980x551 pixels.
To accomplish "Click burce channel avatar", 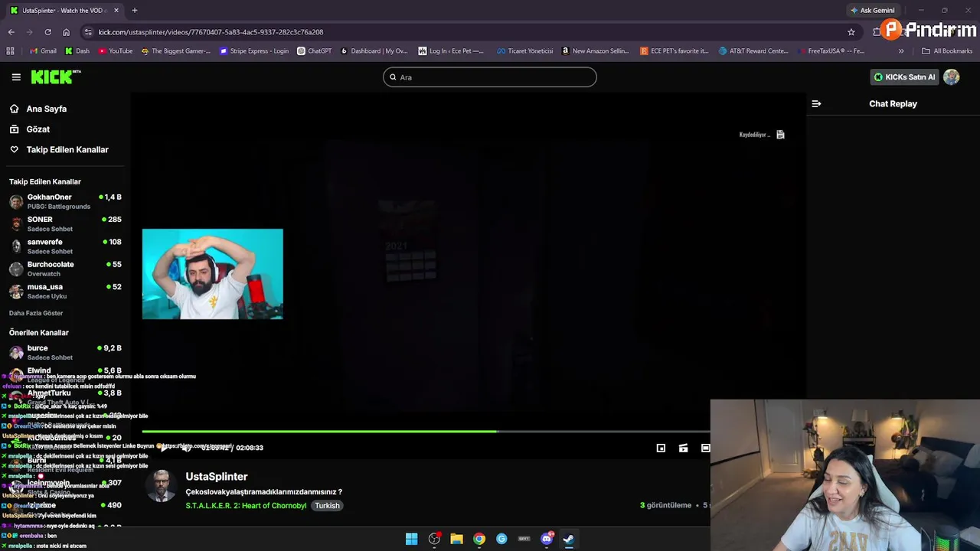I will point(16,353).
